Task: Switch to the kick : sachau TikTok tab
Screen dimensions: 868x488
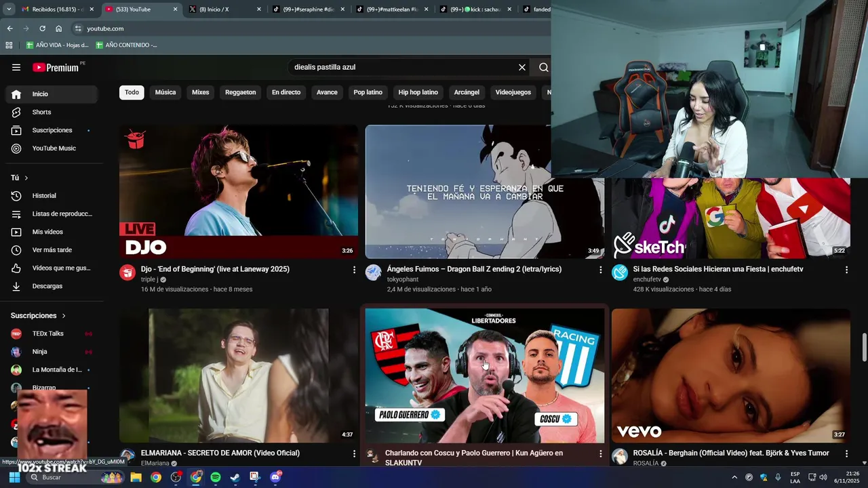Action: coord(476,9)
